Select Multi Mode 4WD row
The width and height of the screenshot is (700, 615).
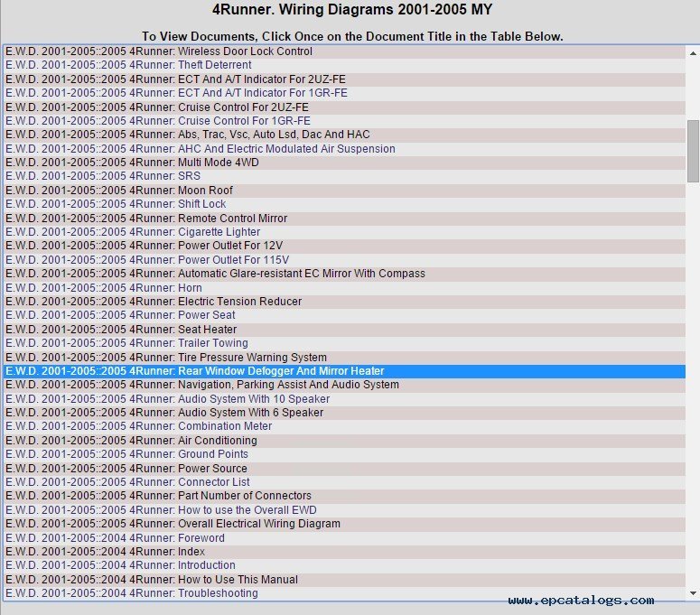344,163
